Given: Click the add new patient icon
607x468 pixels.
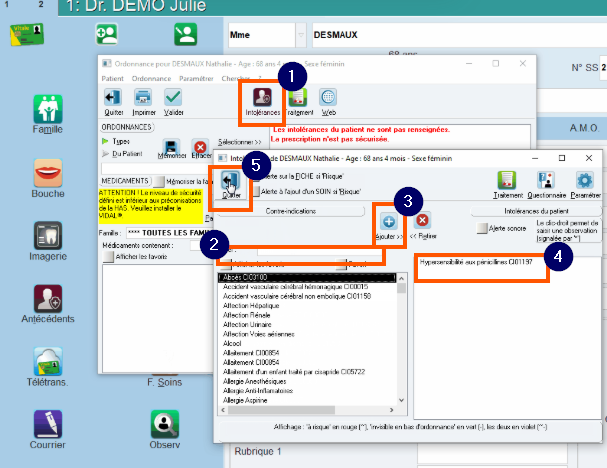Looking at the screenshot, I should pos(107,34).
